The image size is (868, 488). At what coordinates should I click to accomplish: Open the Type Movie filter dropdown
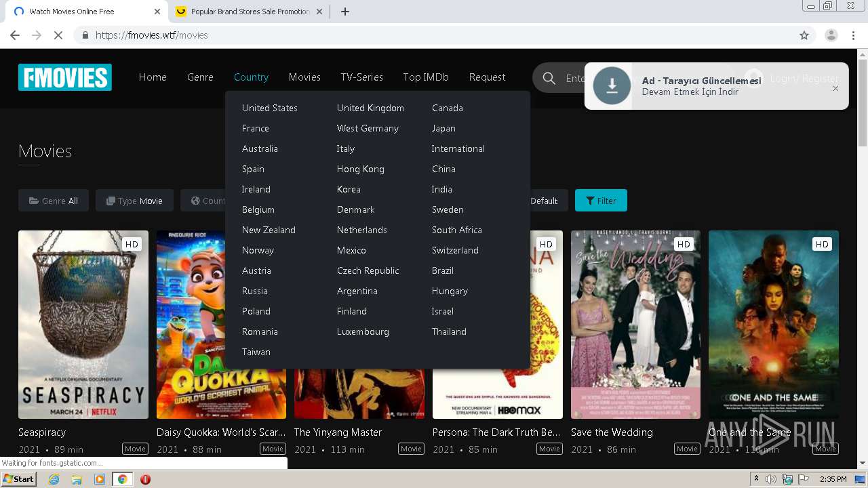pyautogui.click(x=134, y=201)
